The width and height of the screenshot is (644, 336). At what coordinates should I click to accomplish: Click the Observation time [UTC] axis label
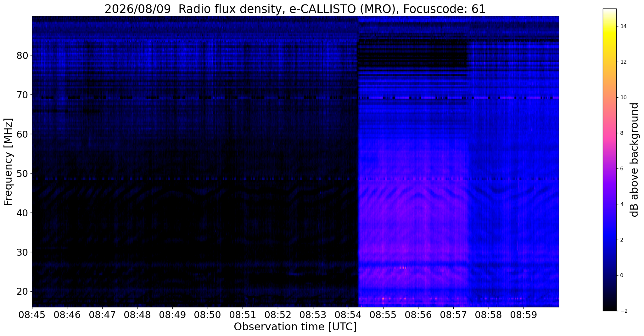pos(295,327)
